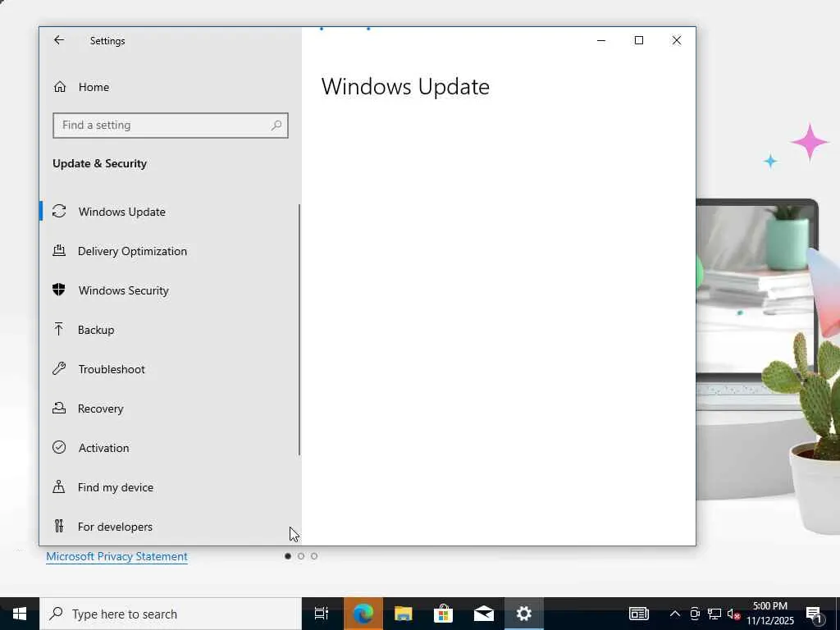Click the back arrow in Settings
Image resolution: width=840 pixels, height=630 pixels.
(x=59, y=40)
